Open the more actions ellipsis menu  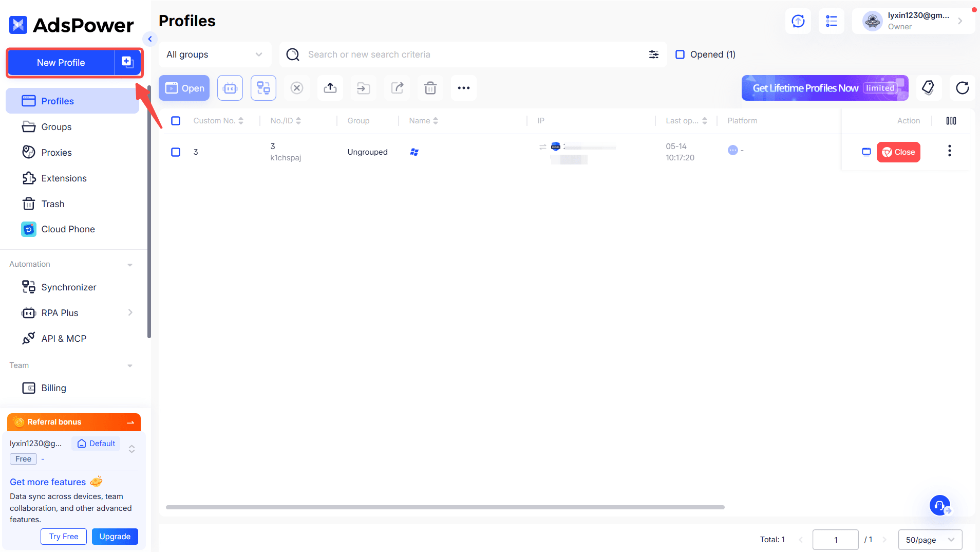tap(464, 88)
